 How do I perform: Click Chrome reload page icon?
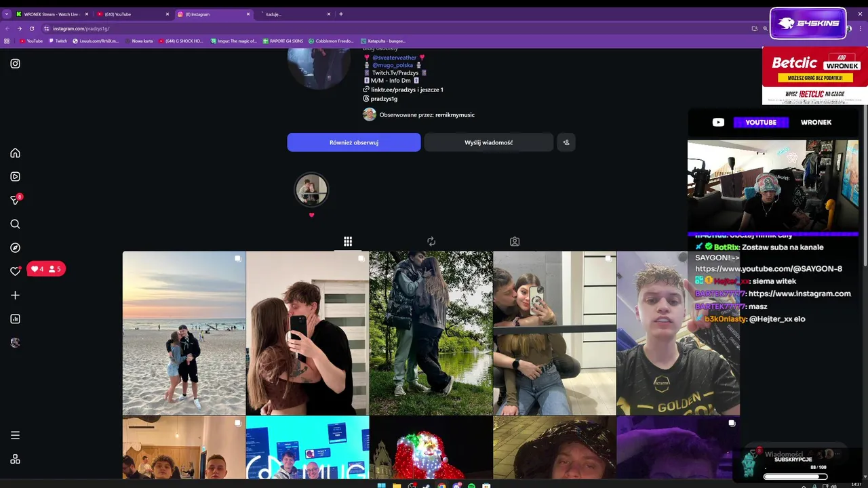point(31,28)
